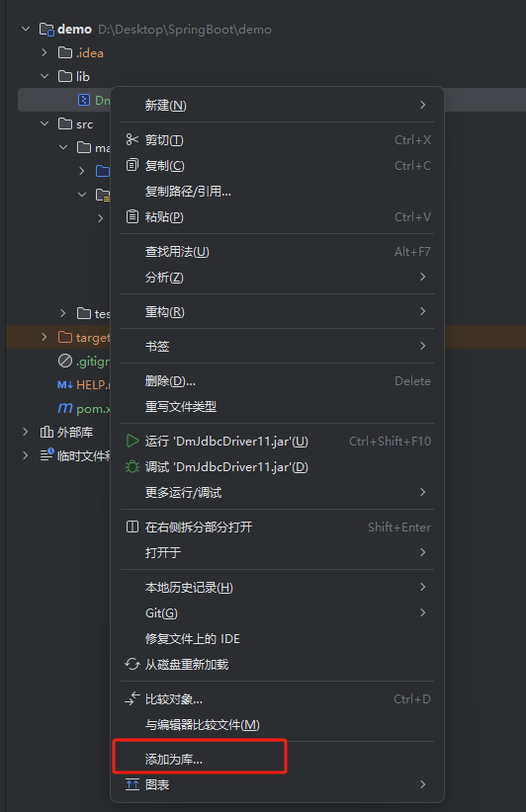Collapse the src folder
526x812 pixels.
44,123
